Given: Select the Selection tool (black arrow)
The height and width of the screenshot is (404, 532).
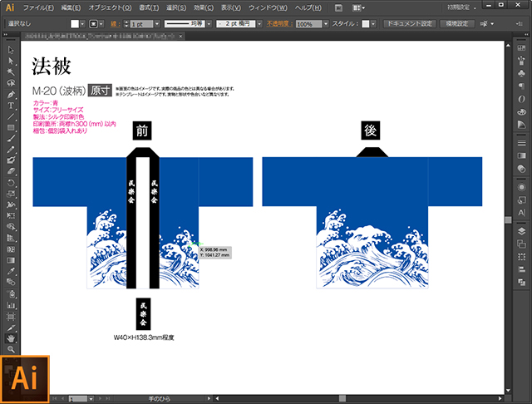Looking at the screenshot, I should (x=11, y=50).
